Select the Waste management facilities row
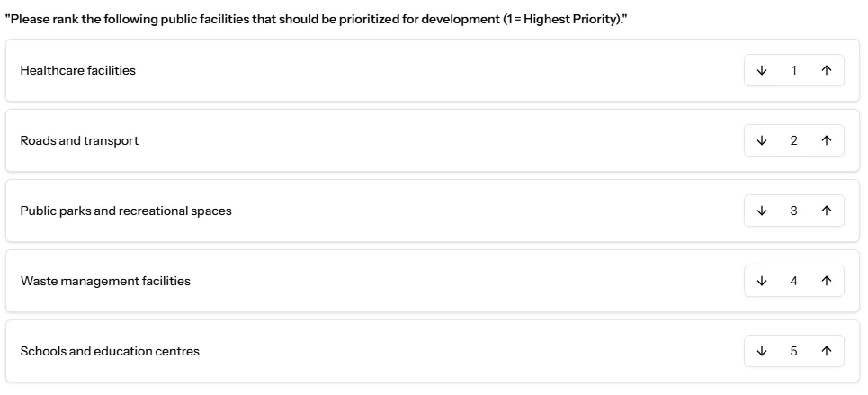Screen dimensions: 868x395 pos(360,281)
